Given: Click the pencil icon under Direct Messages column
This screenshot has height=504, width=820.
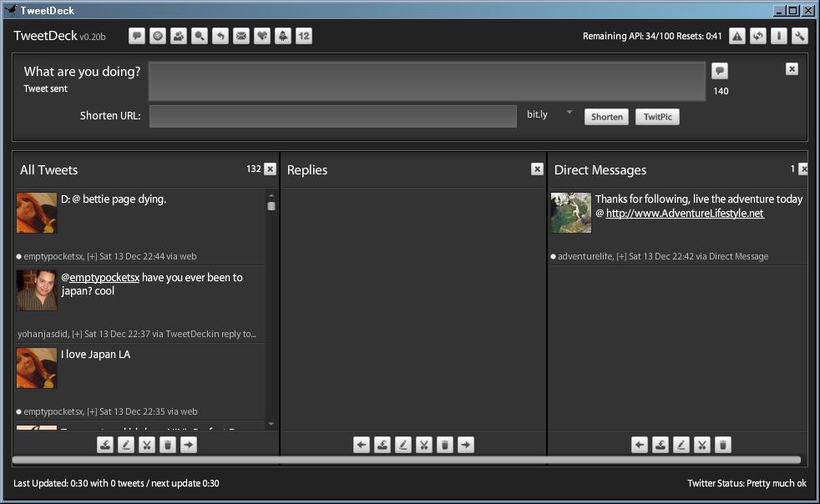Looking at the screenshot, I should [x=681, y=445].
